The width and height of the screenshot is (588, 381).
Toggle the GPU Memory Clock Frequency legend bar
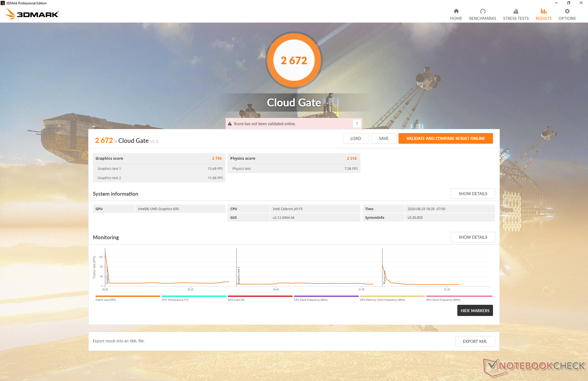pyautogui.click(x=392, y=296)
